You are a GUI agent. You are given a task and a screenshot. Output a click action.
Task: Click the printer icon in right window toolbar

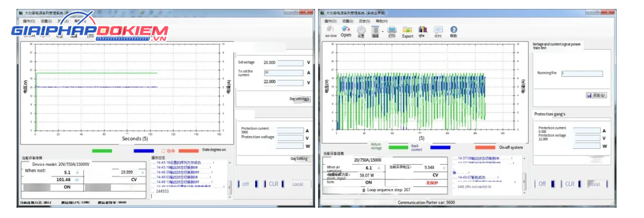point(392,32)
